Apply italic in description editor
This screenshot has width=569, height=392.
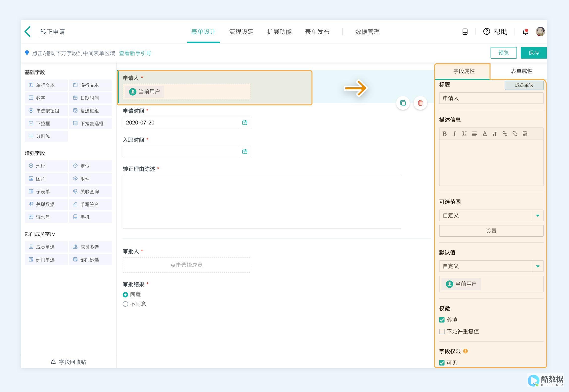pyautogui.click(x=454, y=134)
